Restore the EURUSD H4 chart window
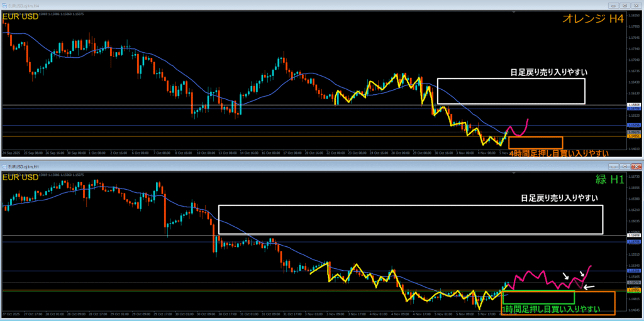The height and width of the screenshot is (321, 644). click(x=625, y=5)
